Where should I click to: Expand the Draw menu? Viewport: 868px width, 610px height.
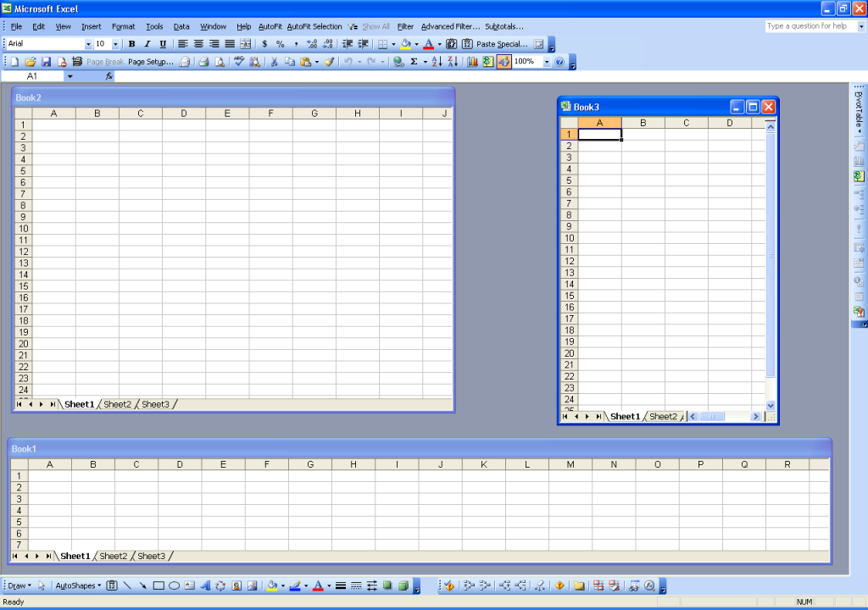(x=19, y=585)
